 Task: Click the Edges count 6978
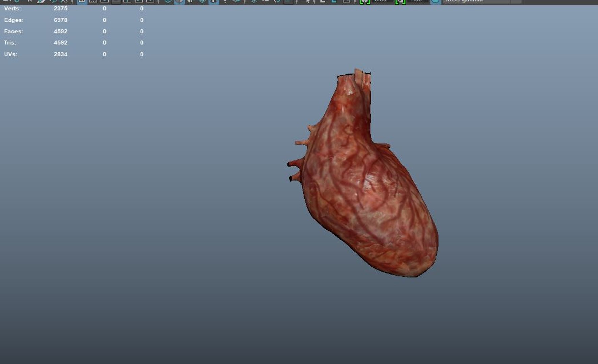coord(61,20)
